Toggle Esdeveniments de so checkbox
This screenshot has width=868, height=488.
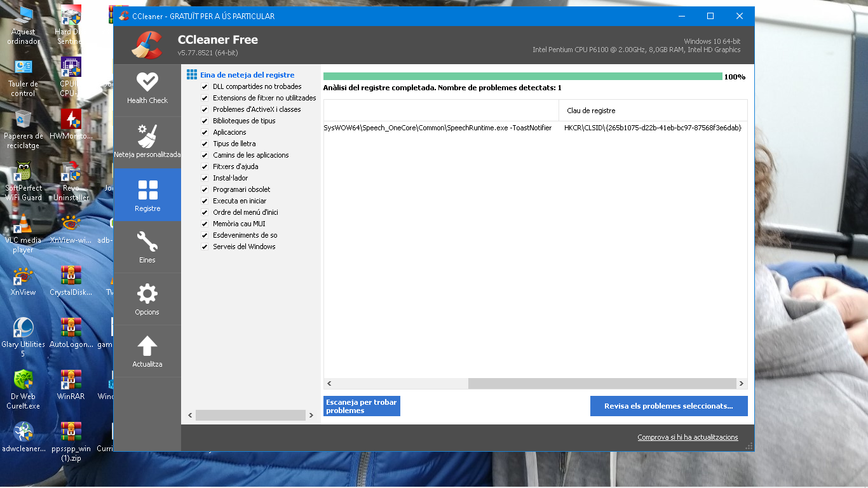205,235
